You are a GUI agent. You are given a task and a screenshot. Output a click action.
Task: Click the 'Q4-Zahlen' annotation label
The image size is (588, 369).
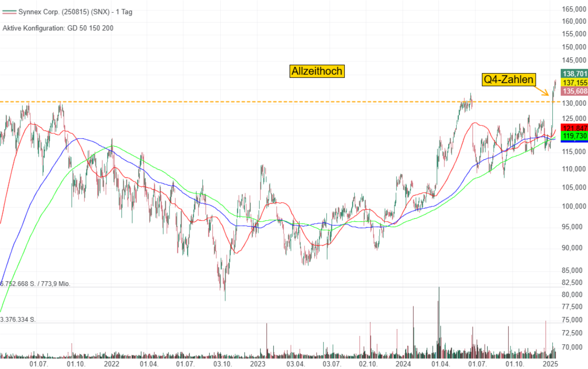[509, 80]
